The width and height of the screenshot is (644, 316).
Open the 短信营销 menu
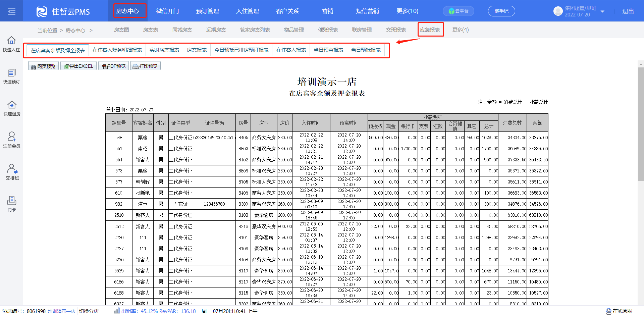click(x=367, y=11)
